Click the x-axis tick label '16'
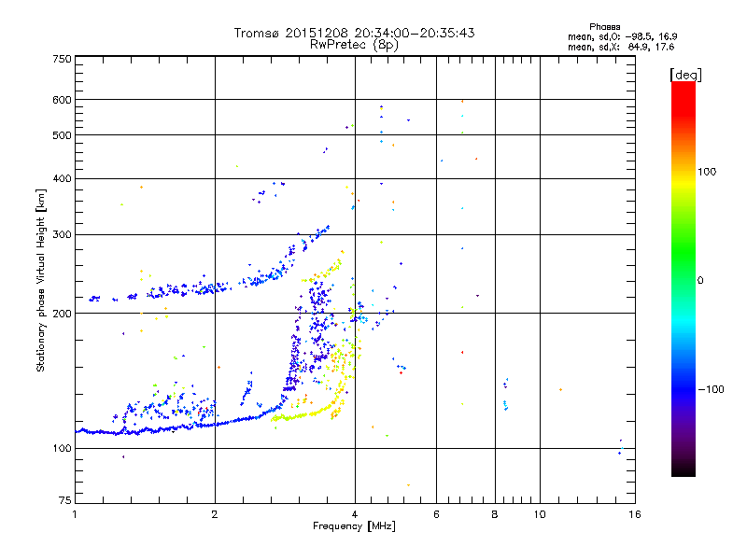Viewport: 747px width, 560px height. [x=635, y=514]
